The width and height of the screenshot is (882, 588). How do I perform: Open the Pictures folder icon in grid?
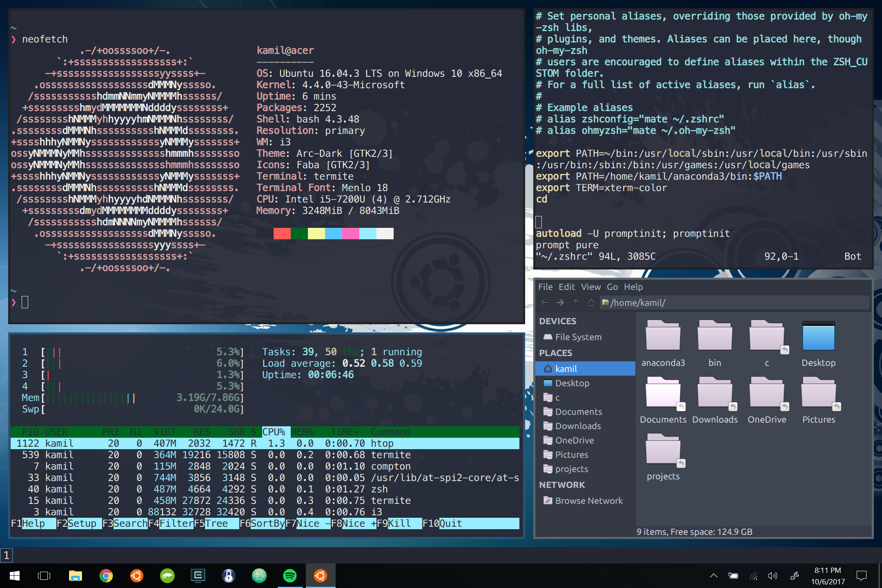[819, 392]
